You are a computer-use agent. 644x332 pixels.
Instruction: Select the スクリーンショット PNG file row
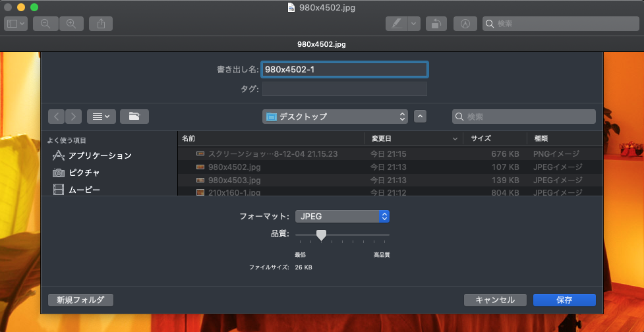[390, 154]
